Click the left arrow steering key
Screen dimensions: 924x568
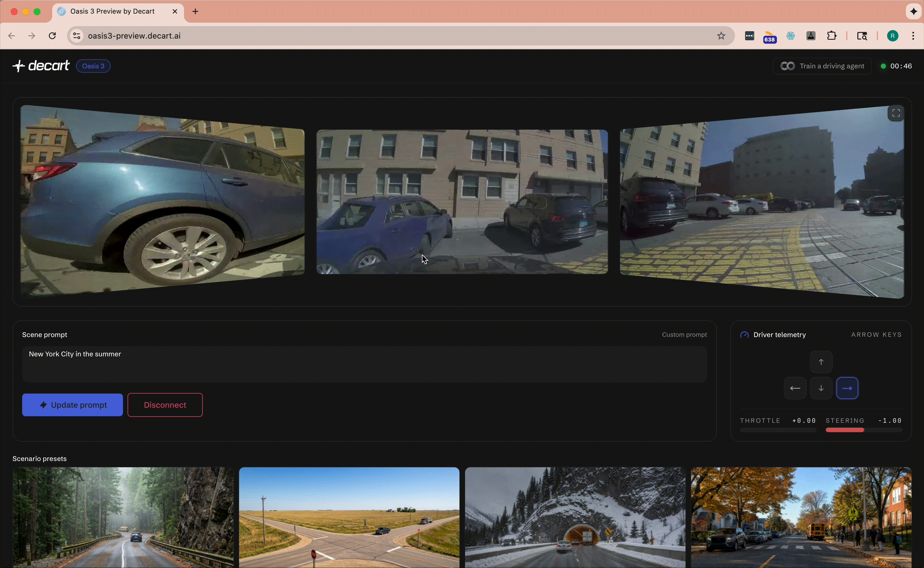click(795, 388)
